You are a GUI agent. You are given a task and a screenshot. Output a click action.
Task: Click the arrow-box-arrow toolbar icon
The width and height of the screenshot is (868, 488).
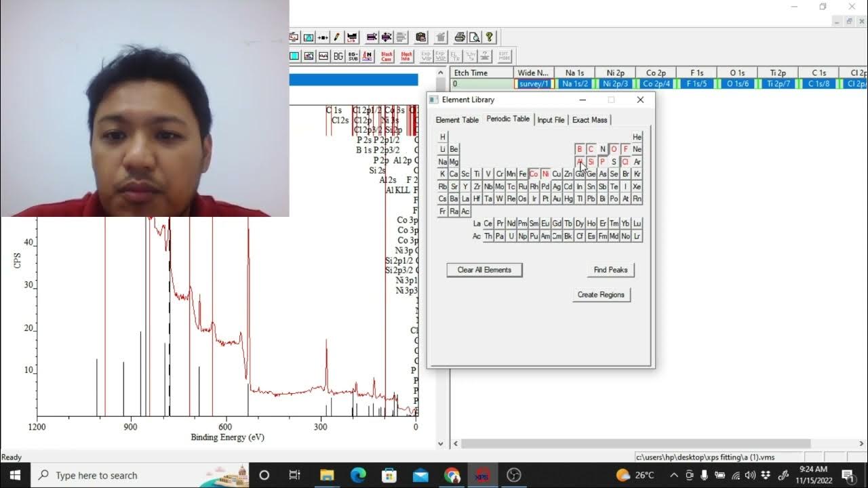(x=323, y=37)
